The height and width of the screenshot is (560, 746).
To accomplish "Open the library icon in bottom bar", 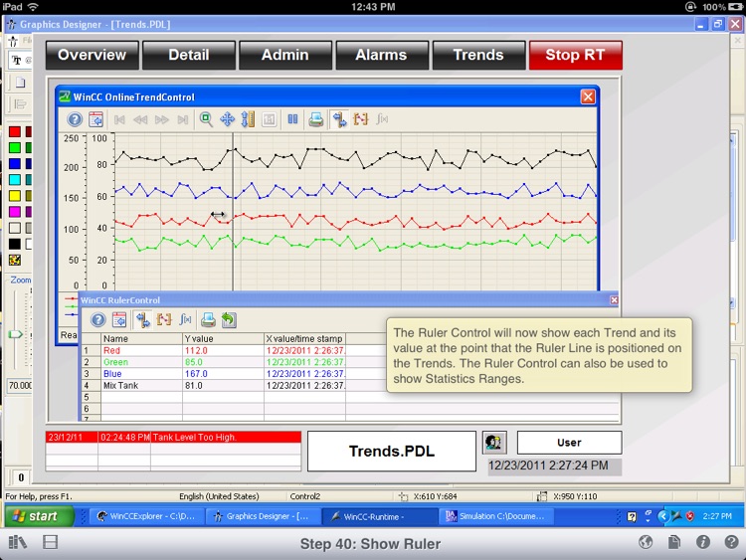I will coord(18,542).
